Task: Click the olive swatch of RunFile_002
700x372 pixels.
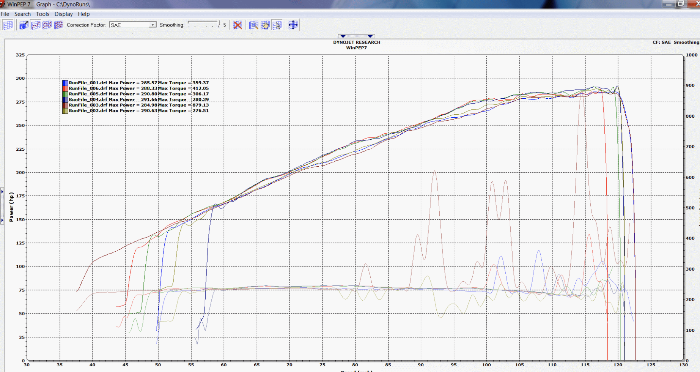Action: click(x=65, y=110)
